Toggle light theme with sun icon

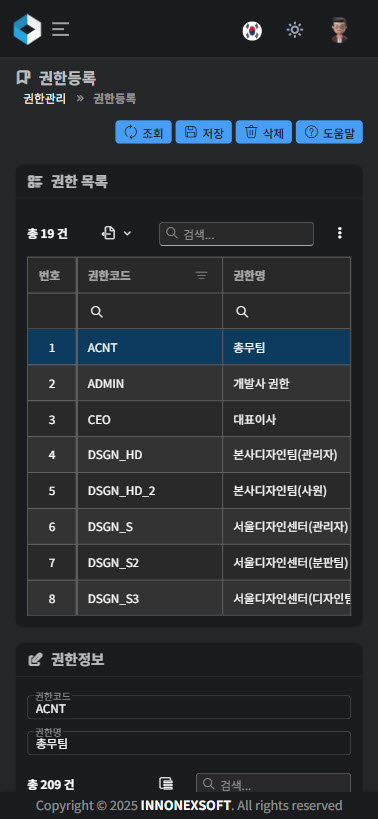(x=295, y=30)
